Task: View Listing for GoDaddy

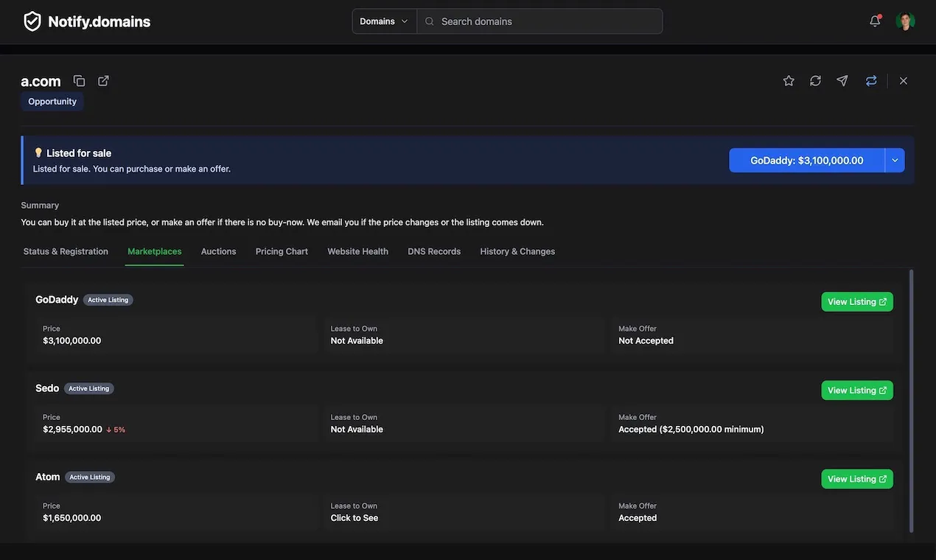Action: point(857,302)
